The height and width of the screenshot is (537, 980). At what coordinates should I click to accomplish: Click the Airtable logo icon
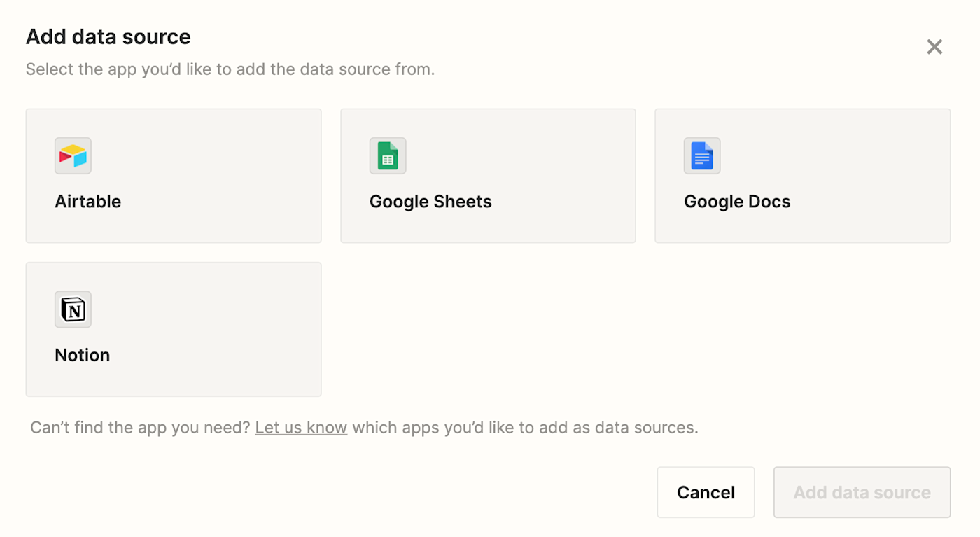click(x=73, y=155)
